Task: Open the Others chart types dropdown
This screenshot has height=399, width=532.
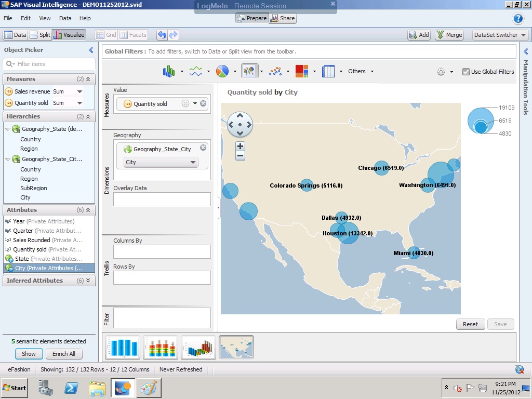Action: (x=361, y=71)
